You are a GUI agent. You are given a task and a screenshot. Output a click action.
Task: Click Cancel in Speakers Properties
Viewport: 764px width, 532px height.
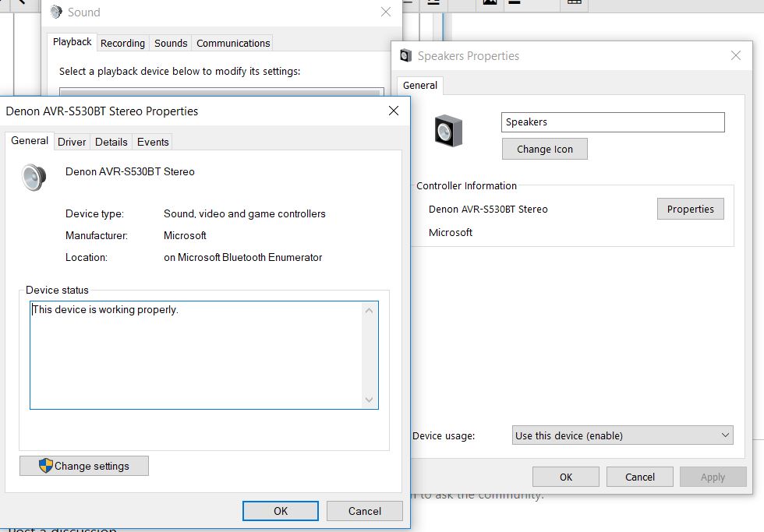[x=640, y=477]
